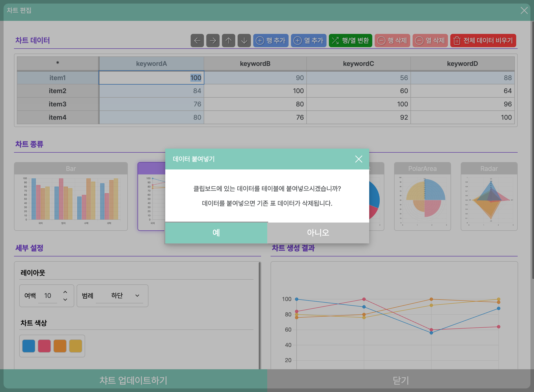Close the 데이터 붙여넣기 dialog
The height and width of the screenshot is (392, 534).
359,159
